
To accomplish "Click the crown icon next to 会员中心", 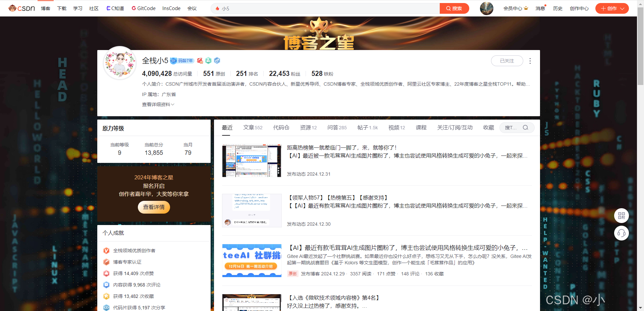I will click(x=526, y=8).
